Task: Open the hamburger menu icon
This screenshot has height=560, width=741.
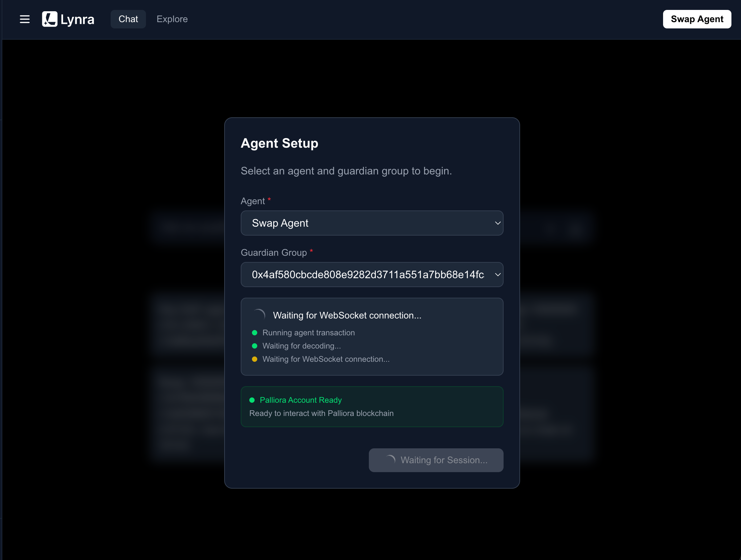Action: 24,19
